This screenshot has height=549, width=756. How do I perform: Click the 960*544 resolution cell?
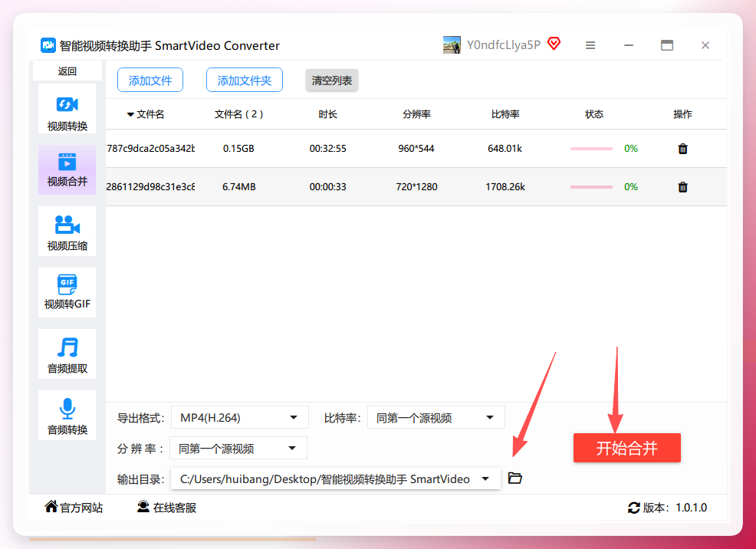pyautogui.click(x=416, y=149)
